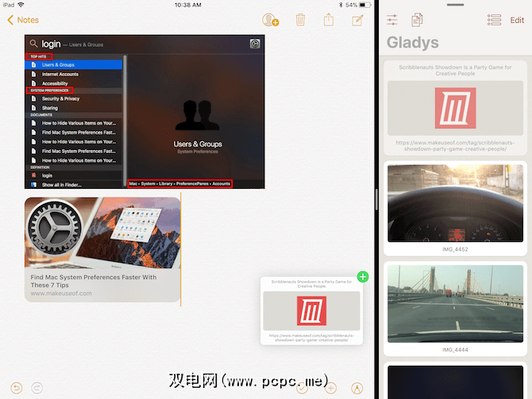Open the Spotlight screenshot image in the note
Viewport: 532px width, 399px height.
point(145,112)
